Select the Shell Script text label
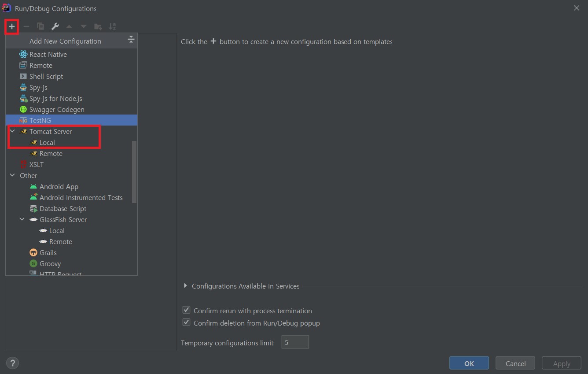This screenshot has width=588, height=374. click(x=46, y=76)
